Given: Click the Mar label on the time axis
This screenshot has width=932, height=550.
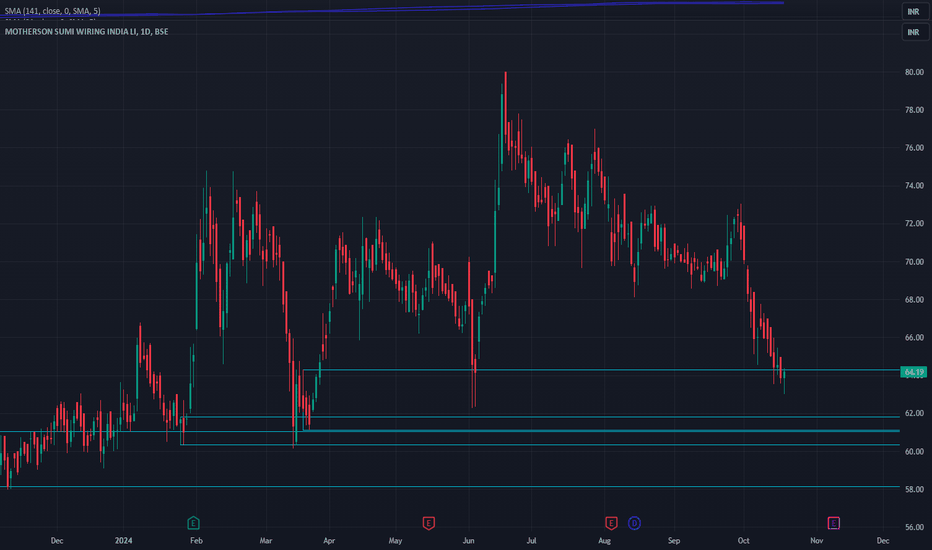Looking at the screenshot, I should (x=266, y=540).
